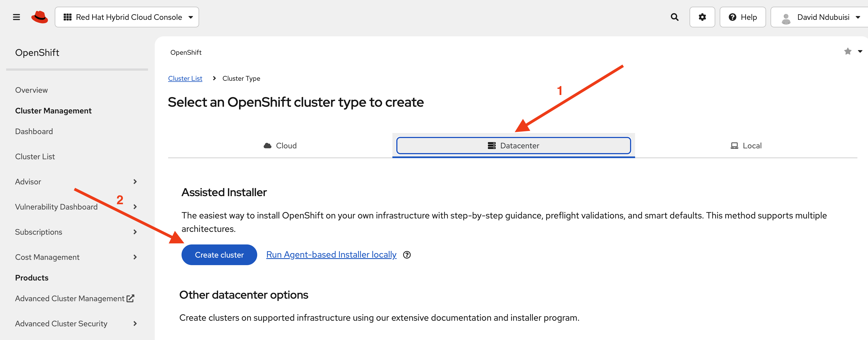Select Dashboard in the sidebar
Screen dimensions: 868x340
coord(34,131)
